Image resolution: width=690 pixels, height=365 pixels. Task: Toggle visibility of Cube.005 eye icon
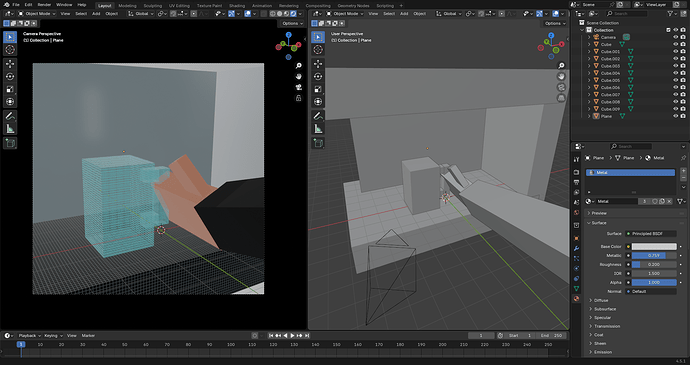[675, 80]
